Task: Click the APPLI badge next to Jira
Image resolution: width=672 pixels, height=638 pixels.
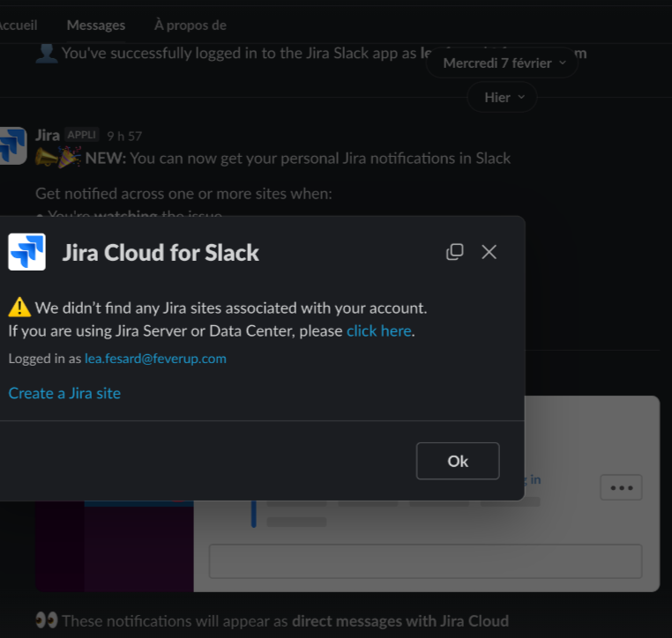Action: click(x=81, y=135)
